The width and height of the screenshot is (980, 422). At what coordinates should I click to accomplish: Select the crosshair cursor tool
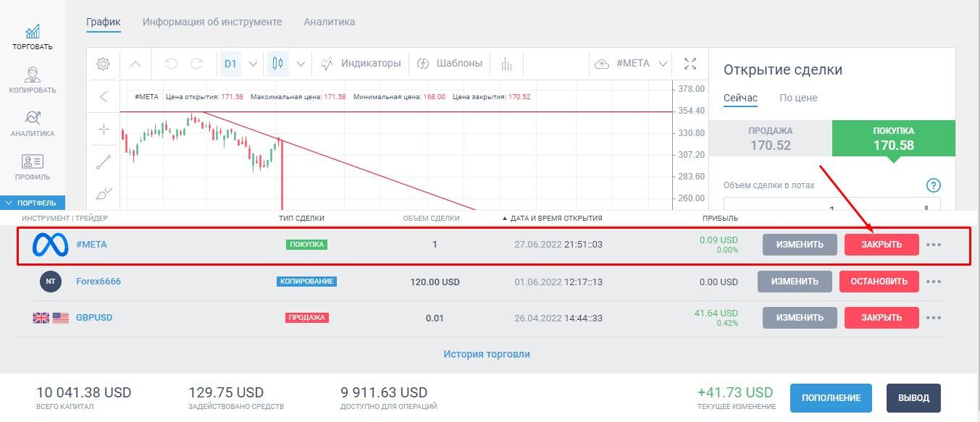coord(104,130)
